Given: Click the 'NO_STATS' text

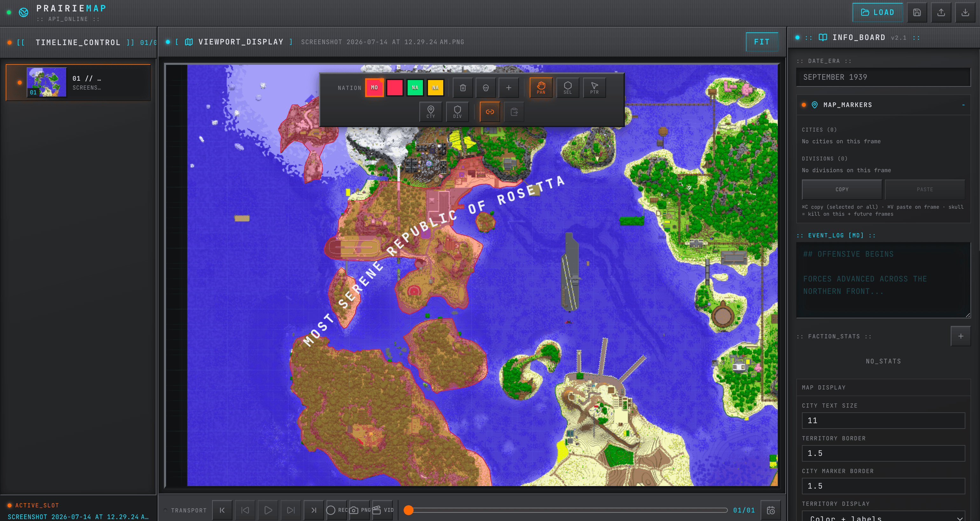Looking at the screenshot, I should [883, 362].
